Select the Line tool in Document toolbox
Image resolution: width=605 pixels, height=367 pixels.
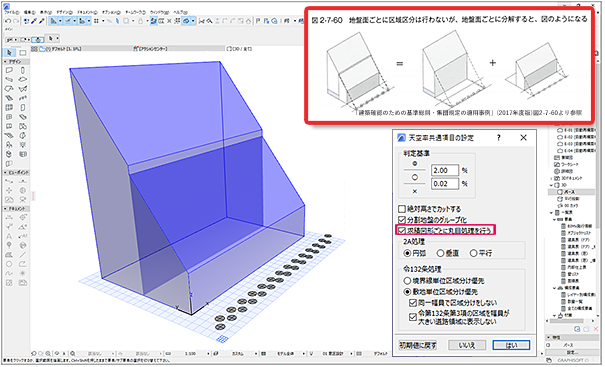23,255
